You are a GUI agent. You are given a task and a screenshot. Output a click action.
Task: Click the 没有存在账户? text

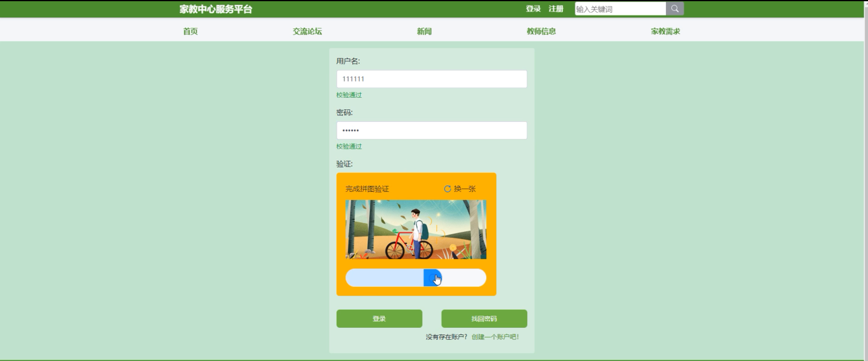click(x=446, y=337)
